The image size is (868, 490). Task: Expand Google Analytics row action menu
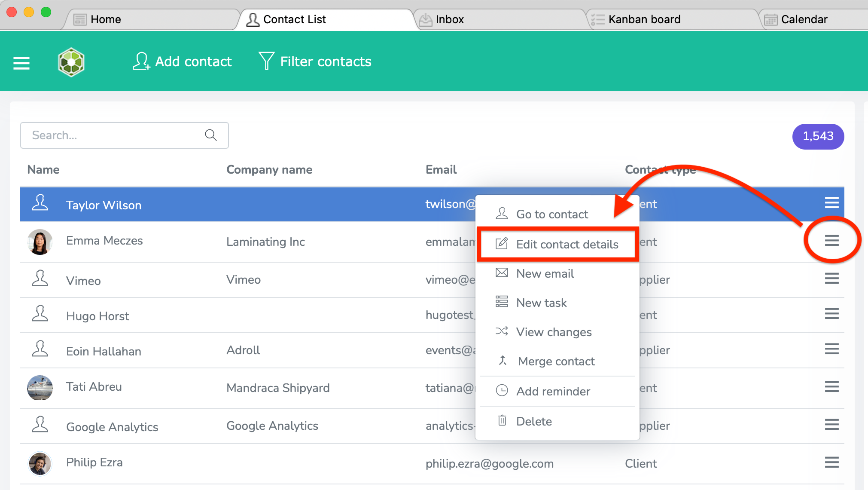(x=831, y=425)
